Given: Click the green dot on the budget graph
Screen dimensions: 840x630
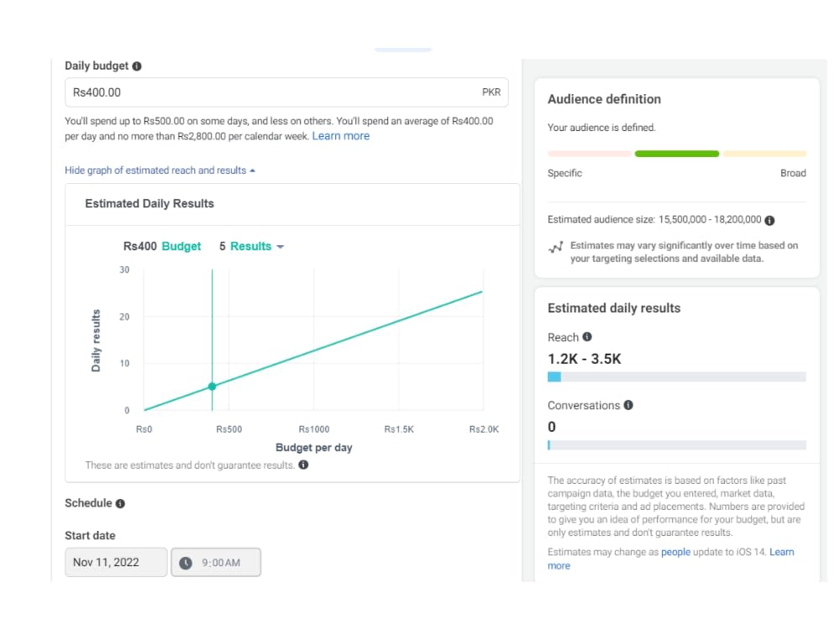Looking at the screenshot, I should coord(212,386).
